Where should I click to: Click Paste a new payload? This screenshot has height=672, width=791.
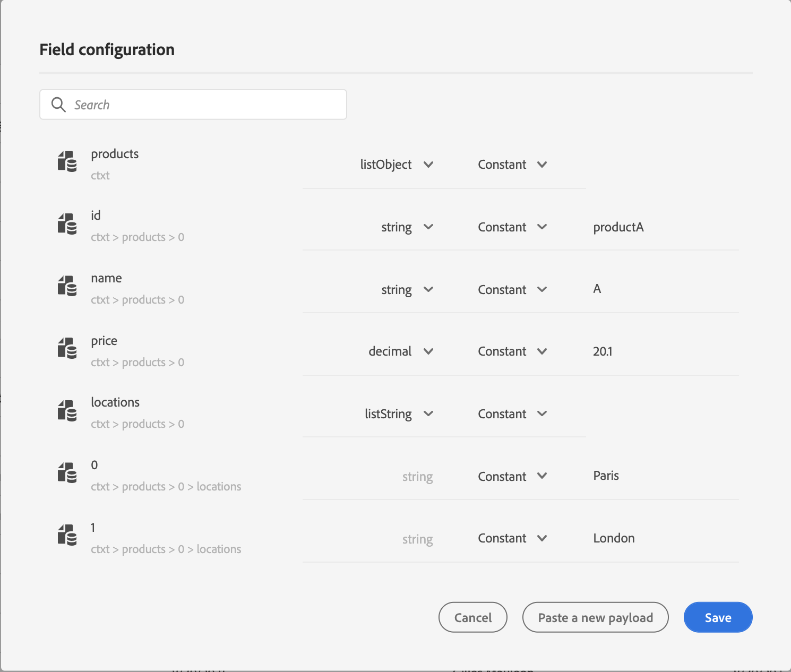click(x=595, y=617)
